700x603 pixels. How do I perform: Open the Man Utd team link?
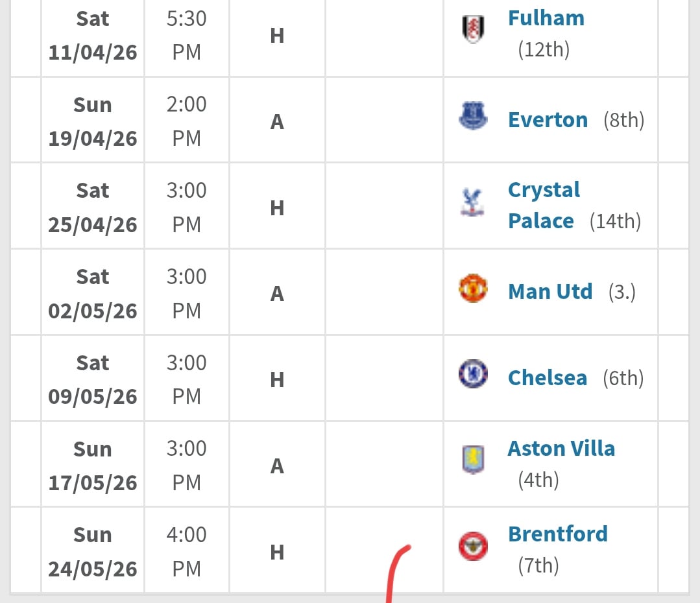[x=550, y=292]
